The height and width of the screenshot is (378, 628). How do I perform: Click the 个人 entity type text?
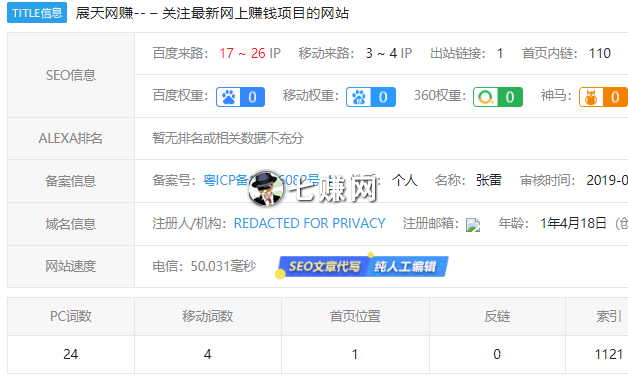pyautogui.click(x=405, y=180)
